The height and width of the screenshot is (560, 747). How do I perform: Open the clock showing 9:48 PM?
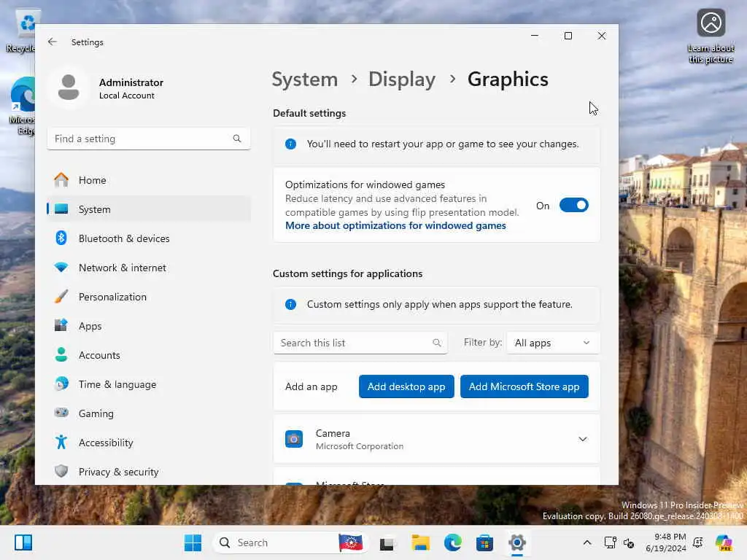click(x=666, y=542)
